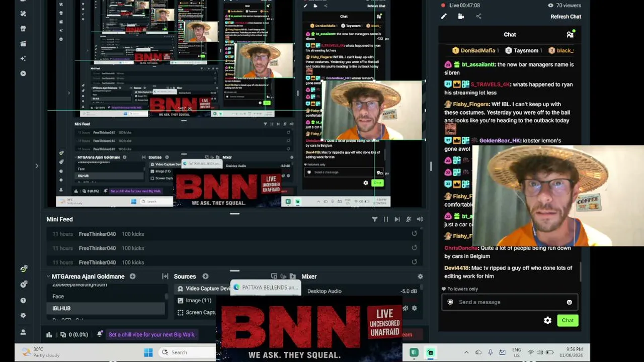Image resolution: width=644 pixels, height=362 pixels.
Task: Click the 0 (0.0%) dropped frames readout
Action: 74,334
